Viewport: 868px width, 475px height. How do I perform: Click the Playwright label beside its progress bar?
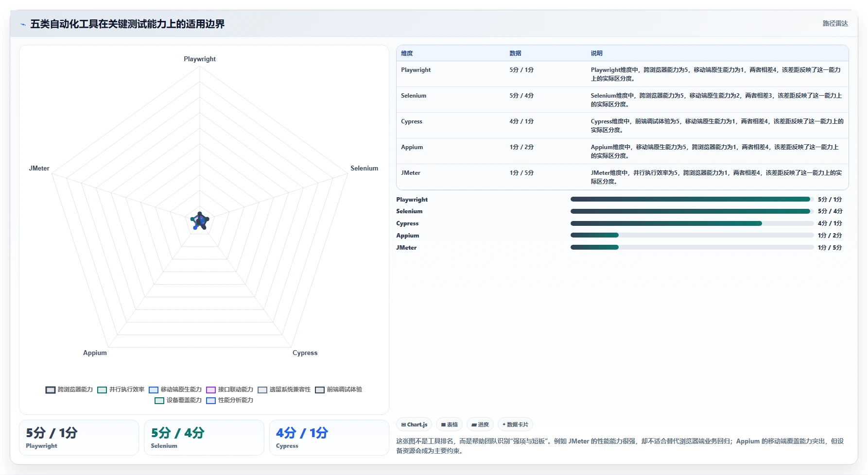tap(412, 200)
